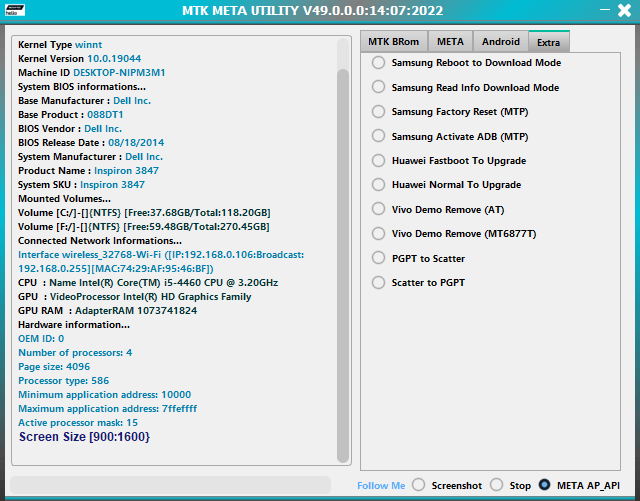The image size is (640, 501).
Task: Select the Stop radio button
Action: [496, 485]
